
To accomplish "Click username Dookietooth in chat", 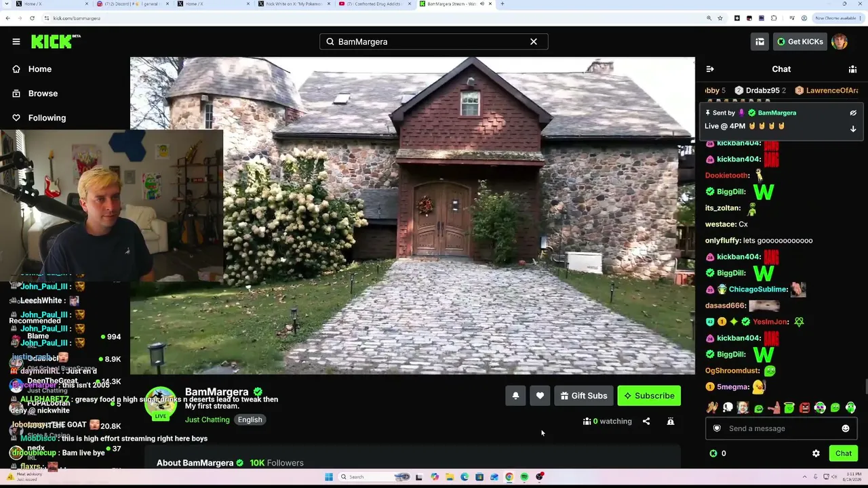I will point(727,176).
